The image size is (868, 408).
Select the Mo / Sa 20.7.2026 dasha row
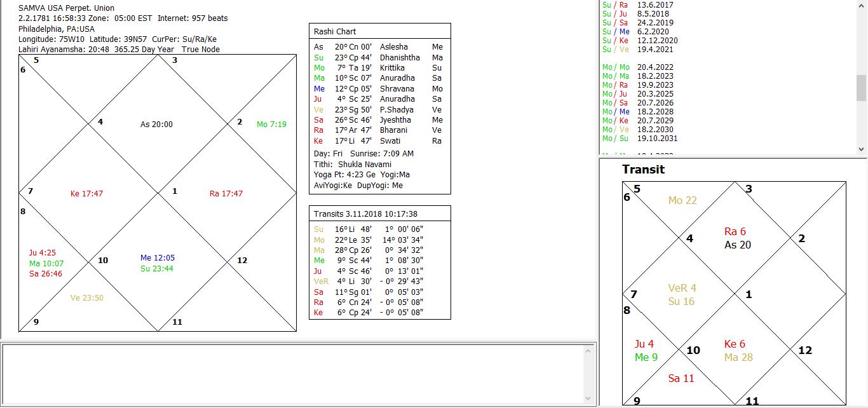coord(638,102)
